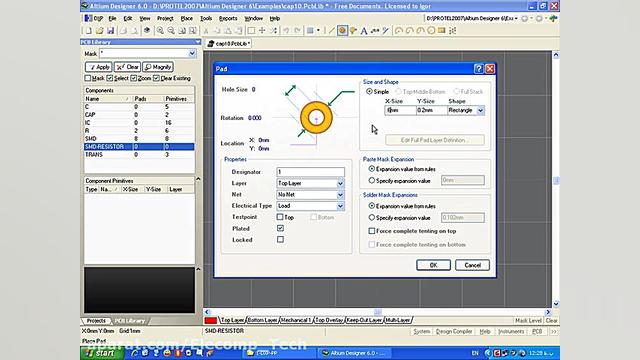The height and width of the screenshot is (360, 640).
Task: Switch to the Projects panel tab
Action: tap(96, 321)
